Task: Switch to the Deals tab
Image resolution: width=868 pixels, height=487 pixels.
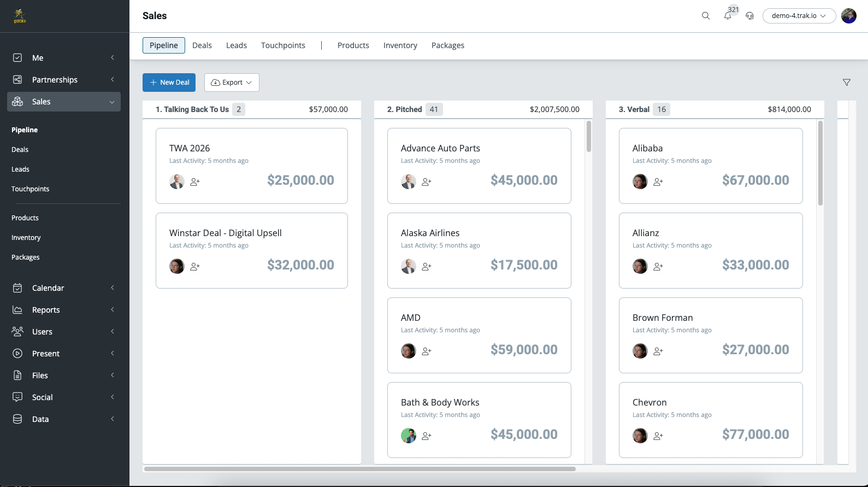Action: click(202, 45)
